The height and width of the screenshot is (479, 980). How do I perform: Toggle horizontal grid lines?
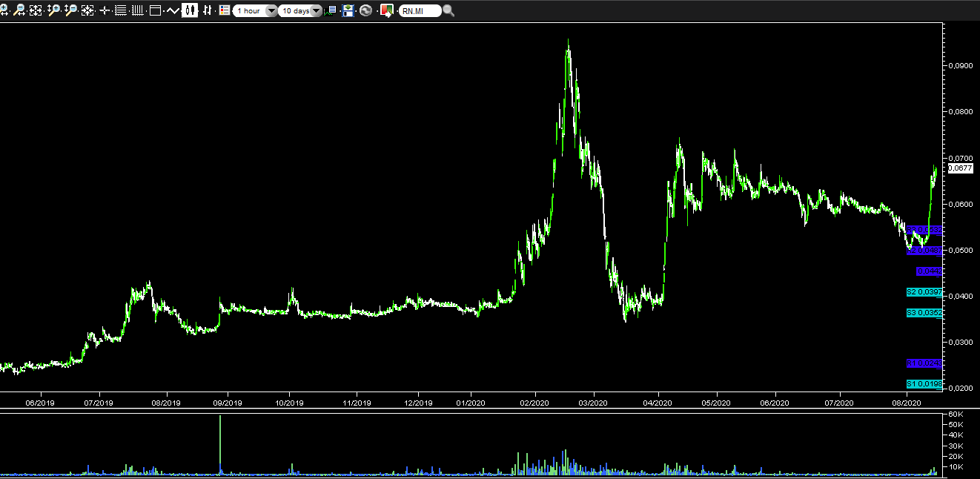(x=120, y=10)
